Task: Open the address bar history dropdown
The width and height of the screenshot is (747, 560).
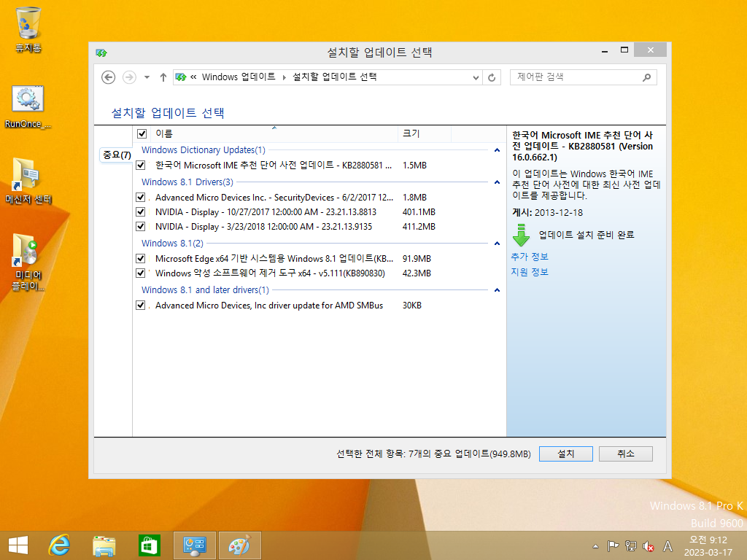Action: click(x=476, y=77)
